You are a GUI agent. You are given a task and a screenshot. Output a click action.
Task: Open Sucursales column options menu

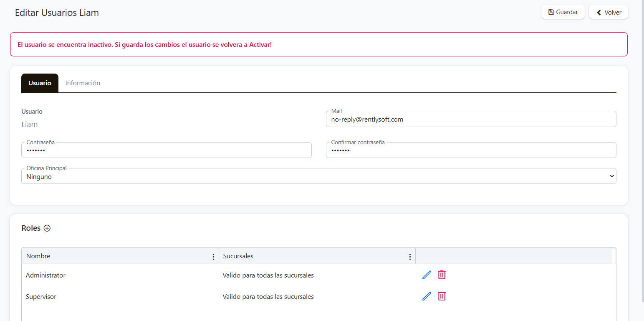[x=410, y=257]
